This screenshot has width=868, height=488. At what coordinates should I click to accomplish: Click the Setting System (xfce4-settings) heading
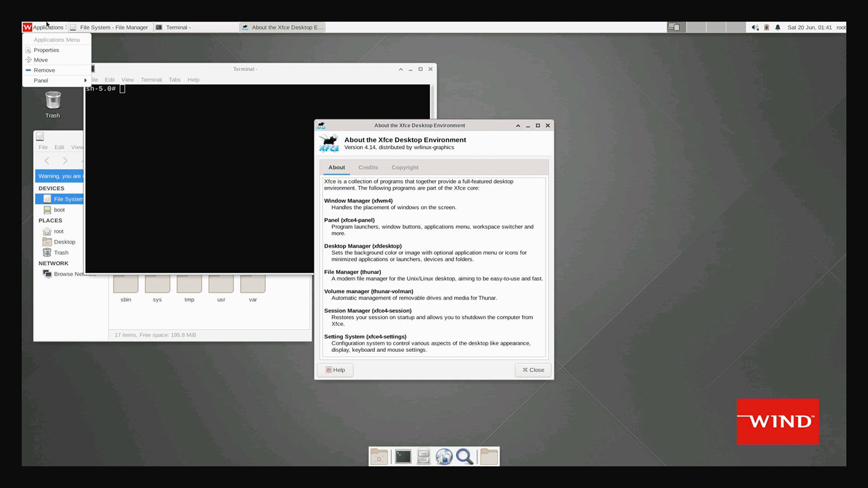(365, 337)
